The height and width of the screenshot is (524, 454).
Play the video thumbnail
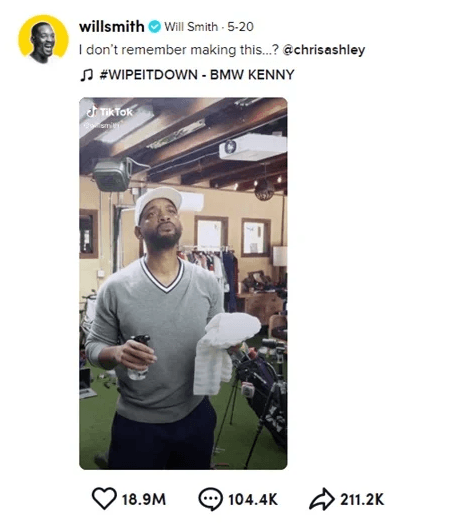(x=183, y=283)
